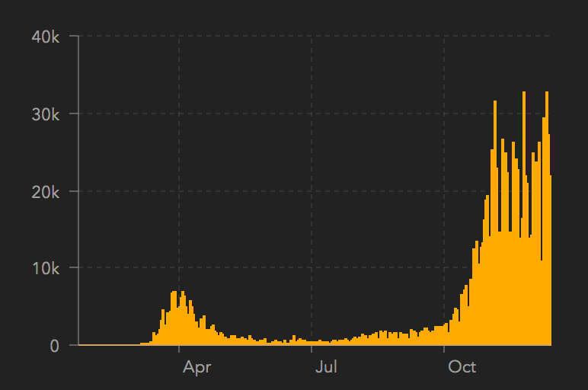Image resolution: width=588 pixels, height=390 pixels.
Task: Click the Jul tick mark on the axis line
Action: click(x=312, y=348)
